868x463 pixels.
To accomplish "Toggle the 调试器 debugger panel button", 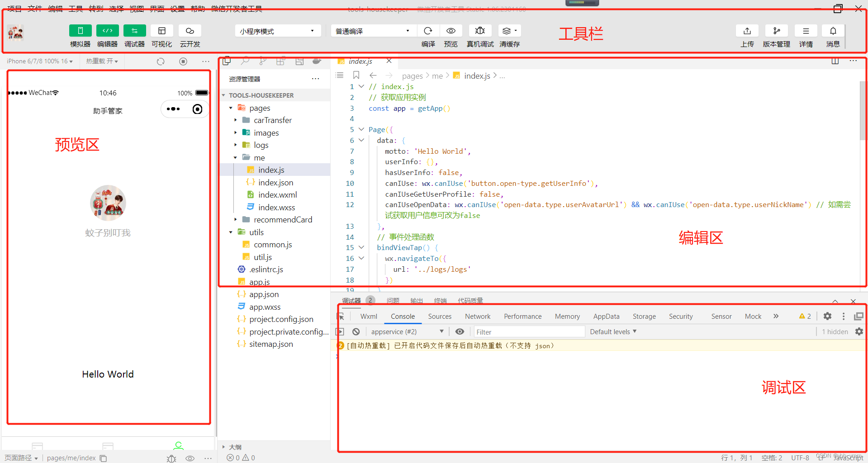I will click(134, 31).
